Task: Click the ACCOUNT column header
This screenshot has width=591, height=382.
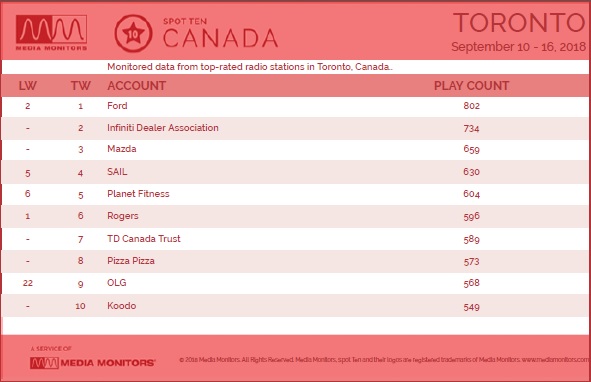Action: [x=136, y=86]
